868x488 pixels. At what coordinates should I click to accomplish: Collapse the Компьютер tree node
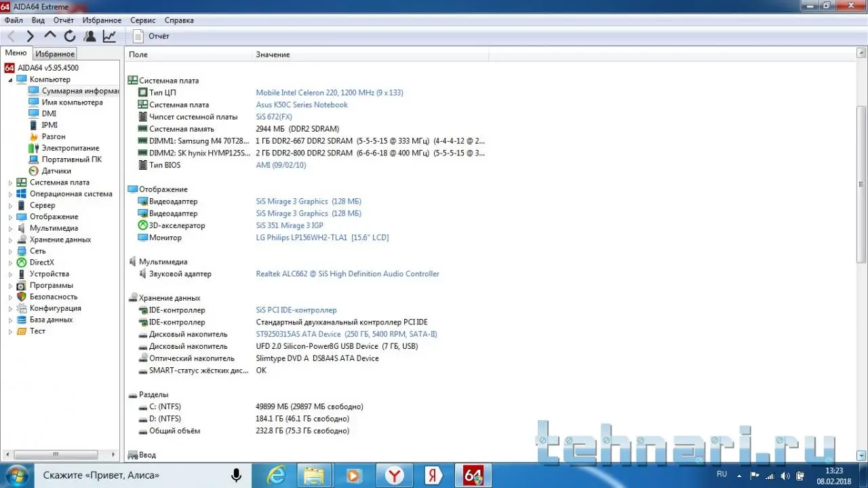click(10, 79)
